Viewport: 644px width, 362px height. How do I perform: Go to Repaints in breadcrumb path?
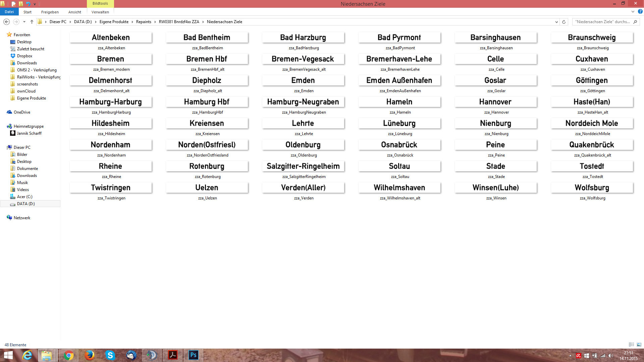tap(144, 22)
